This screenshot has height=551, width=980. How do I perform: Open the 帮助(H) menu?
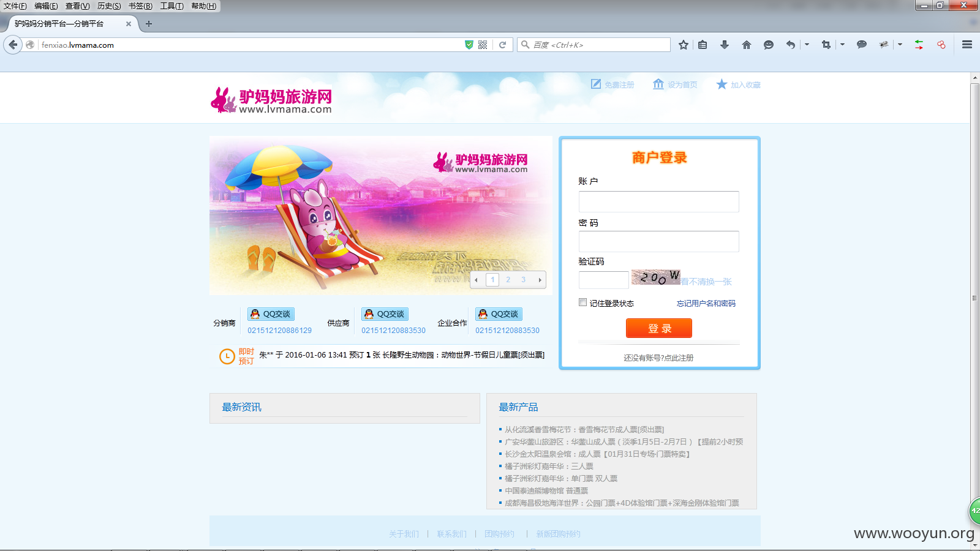pyautogui.click(x=204, y=6)
